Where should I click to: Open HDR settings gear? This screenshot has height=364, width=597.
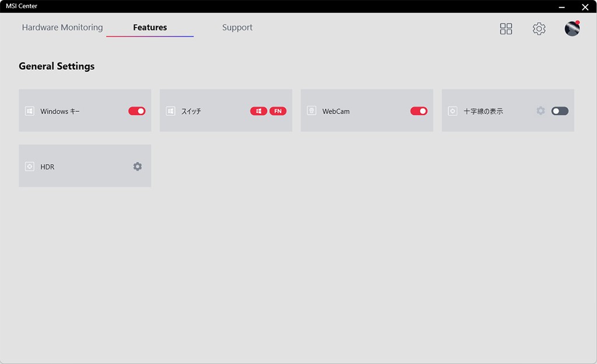138,166
